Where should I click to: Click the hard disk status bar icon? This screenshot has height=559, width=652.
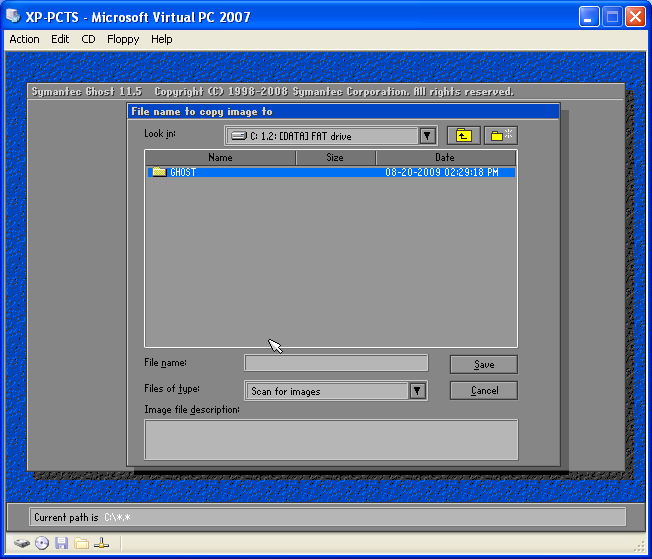pyautogui.click(x=22, y=543)
